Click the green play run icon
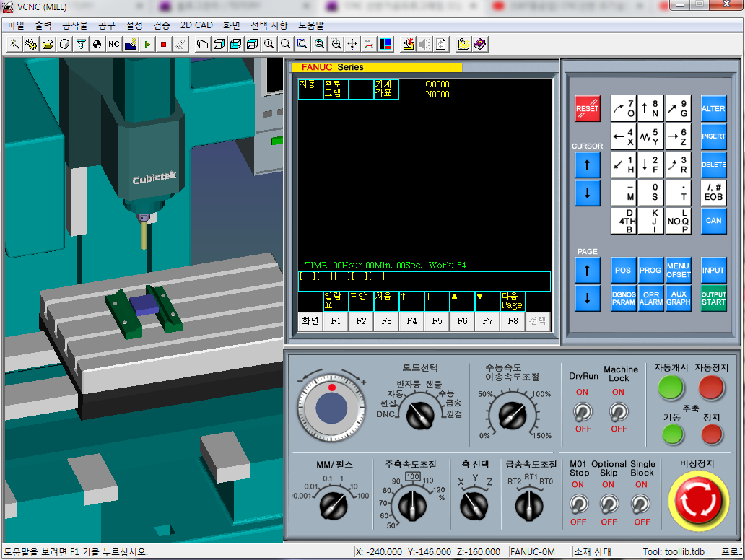 (x=147, y=44)
